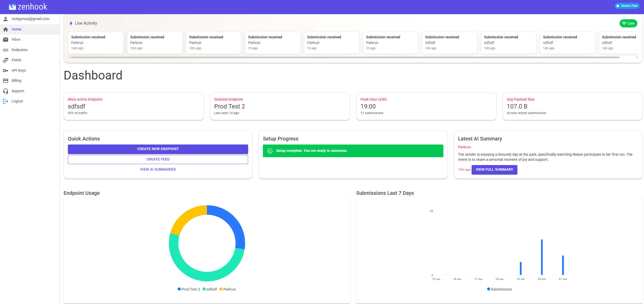
Task: Toggle the Submissions legend swatch
Action: click(x=489, y=289)
